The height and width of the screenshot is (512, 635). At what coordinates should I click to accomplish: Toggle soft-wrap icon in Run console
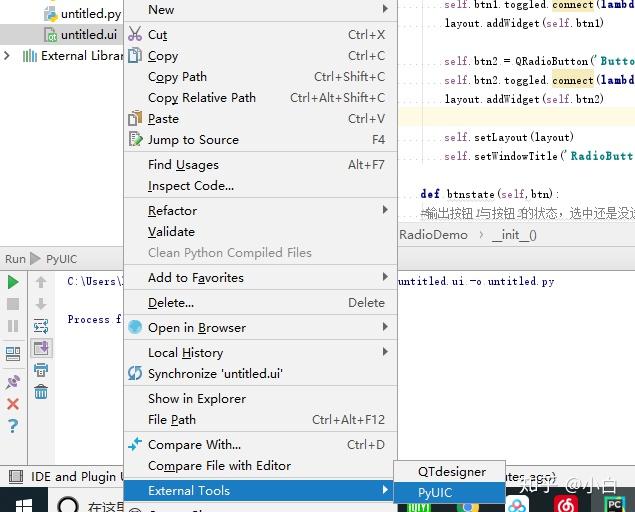click(x=41, y=326)
